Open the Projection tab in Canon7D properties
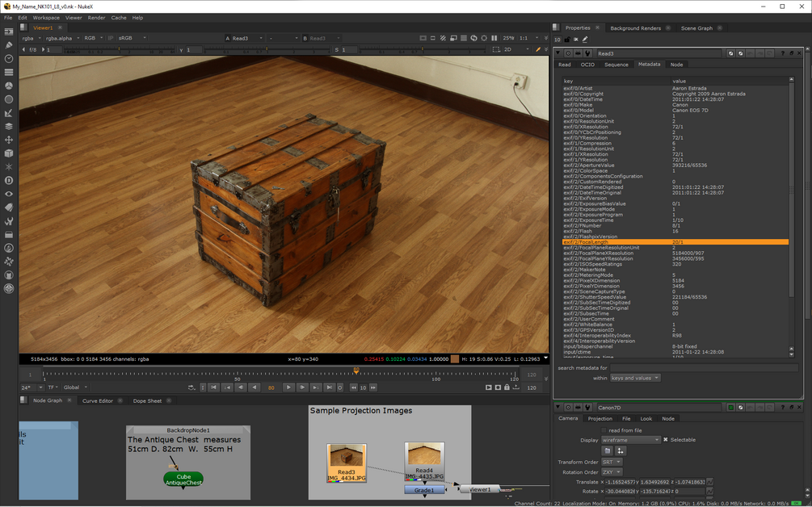The width and height of the screenshot is (812, 507). coord(600,418)
